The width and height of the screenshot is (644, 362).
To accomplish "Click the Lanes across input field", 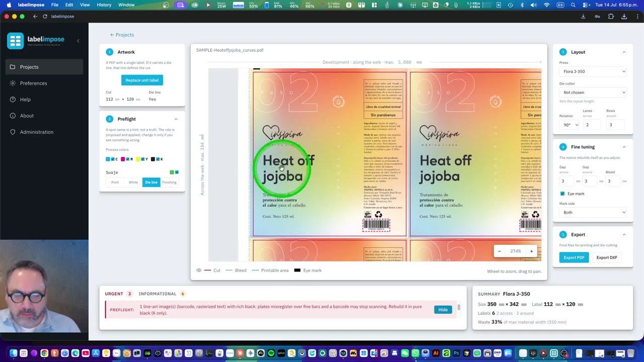I will tap(593, 125).
